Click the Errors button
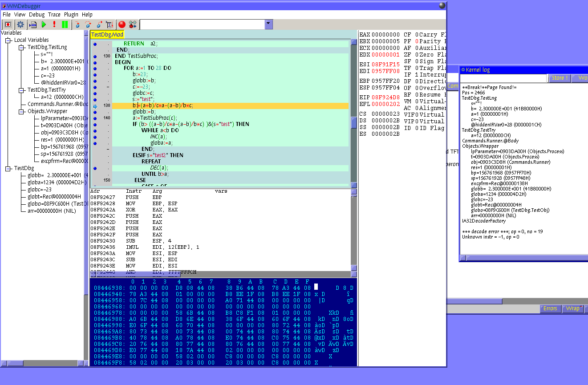This screenshot has height=385, width=588. click(550, 308)
